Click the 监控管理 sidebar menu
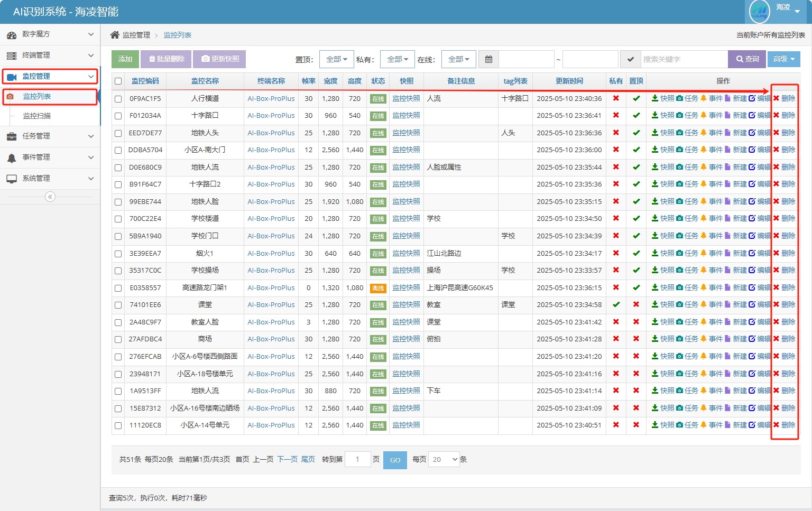The image size is (812, 511). coord(50,77)
